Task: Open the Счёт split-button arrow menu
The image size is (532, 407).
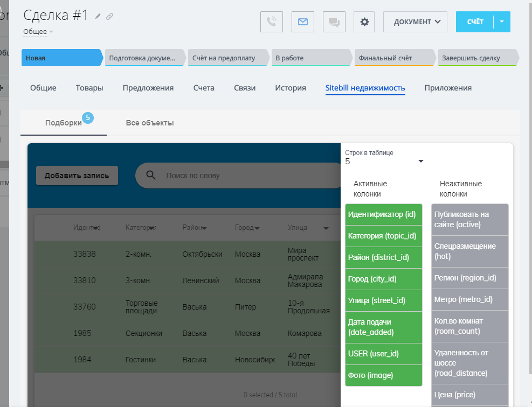Action: pyautogui.click(x=502, y=22)
